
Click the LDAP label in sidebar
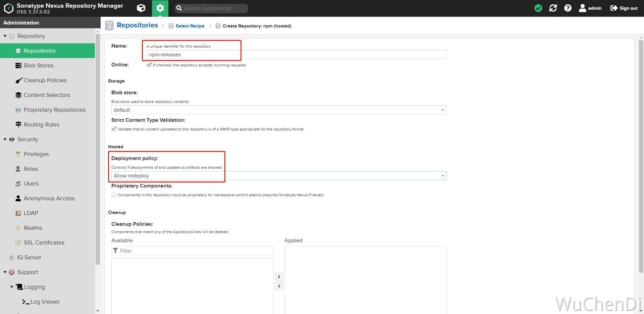[31, 213]
